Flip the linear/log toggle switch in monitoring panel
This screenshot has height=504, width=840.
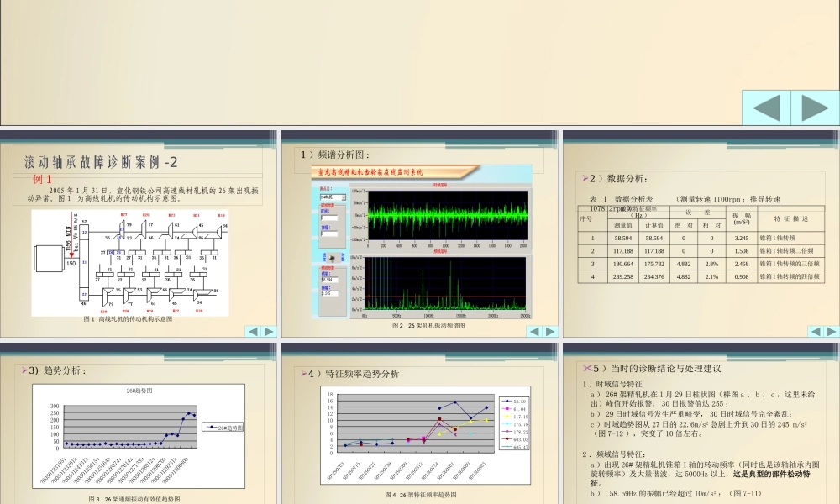click(x=332, y=258)
